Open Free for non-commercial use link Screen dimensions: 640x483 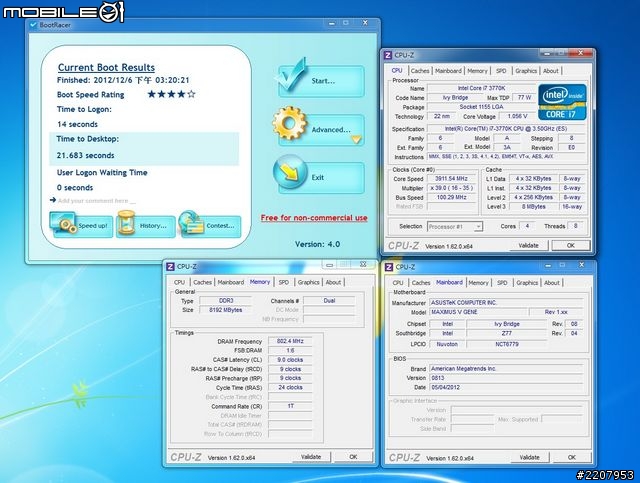(314, 218)
